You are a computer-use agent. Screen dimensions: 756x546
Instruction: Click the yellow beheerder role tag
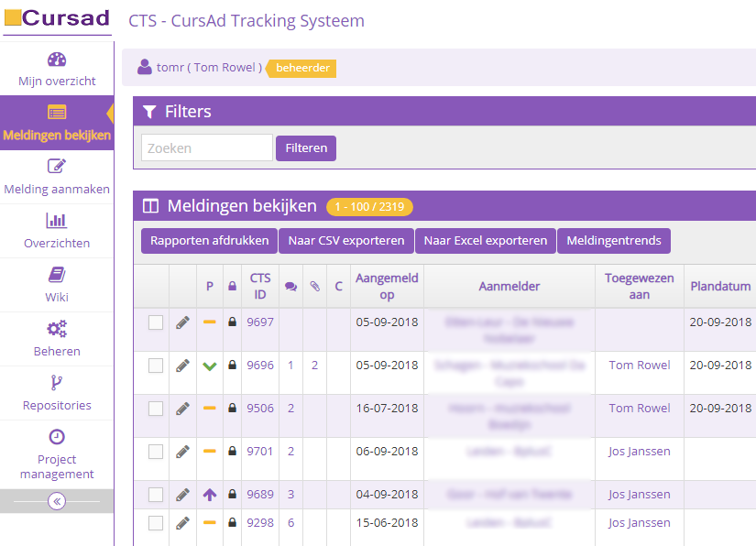302,68
